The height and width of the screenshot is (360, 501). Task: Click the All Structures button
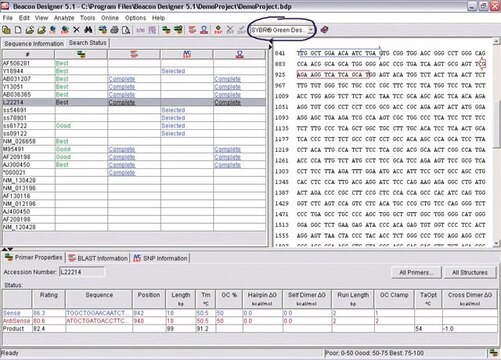[470, 273]
